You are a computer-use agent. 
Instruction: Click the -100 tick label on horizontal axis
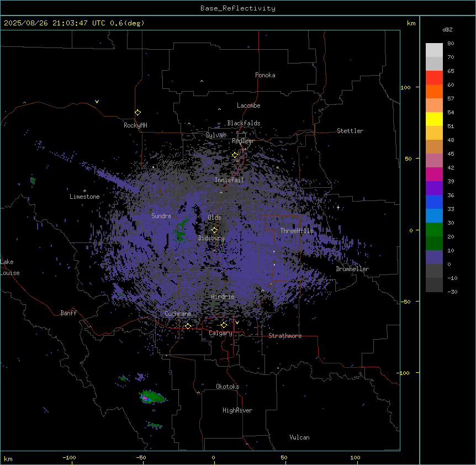click(x=69, y=458)
